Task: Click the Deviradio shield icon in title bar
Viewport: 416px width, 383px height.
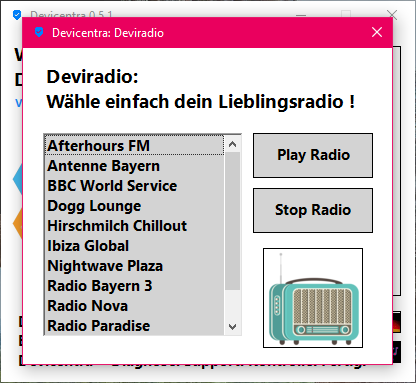Action: click(39, 32)
